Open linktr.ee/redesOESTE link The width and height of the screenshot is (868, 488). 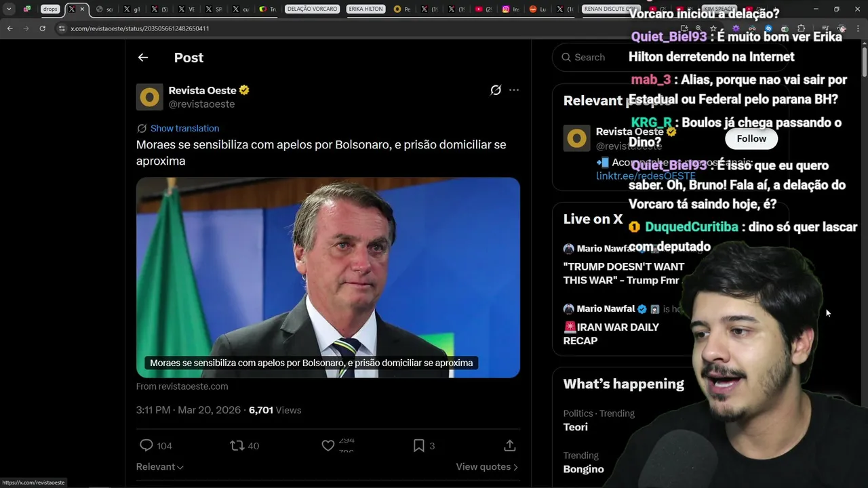[x=646, y=176]
